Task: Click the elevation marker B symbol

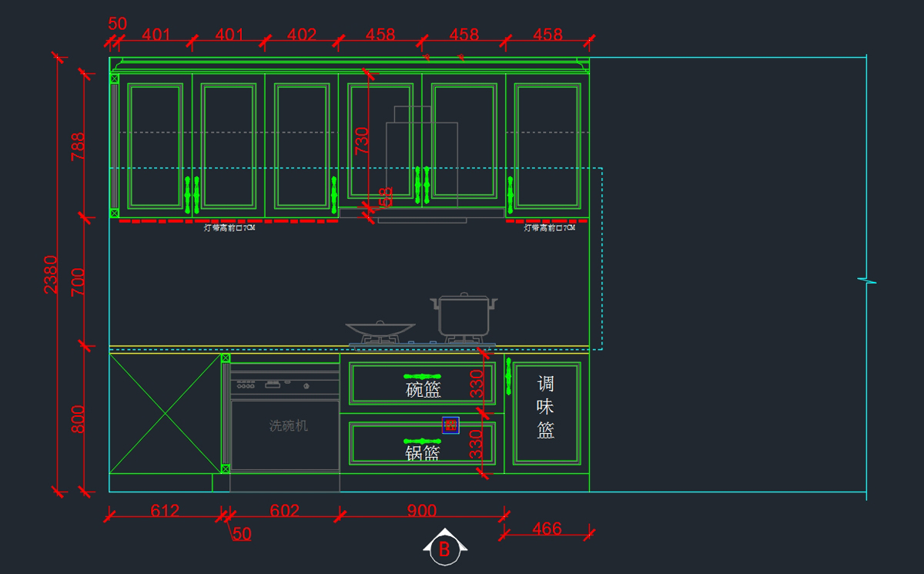Action: pyautogui.click(x=444, y=548)
